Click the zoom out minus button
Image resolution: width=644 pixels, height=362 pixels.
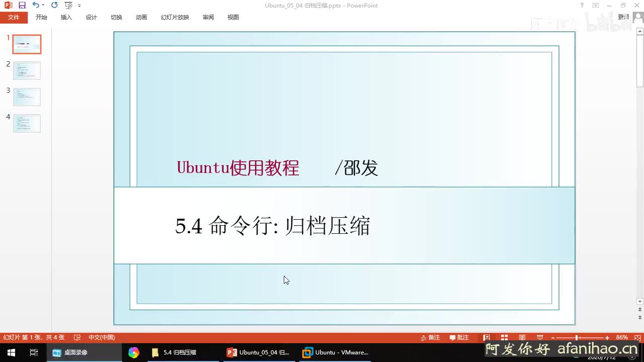pos(553,338)
